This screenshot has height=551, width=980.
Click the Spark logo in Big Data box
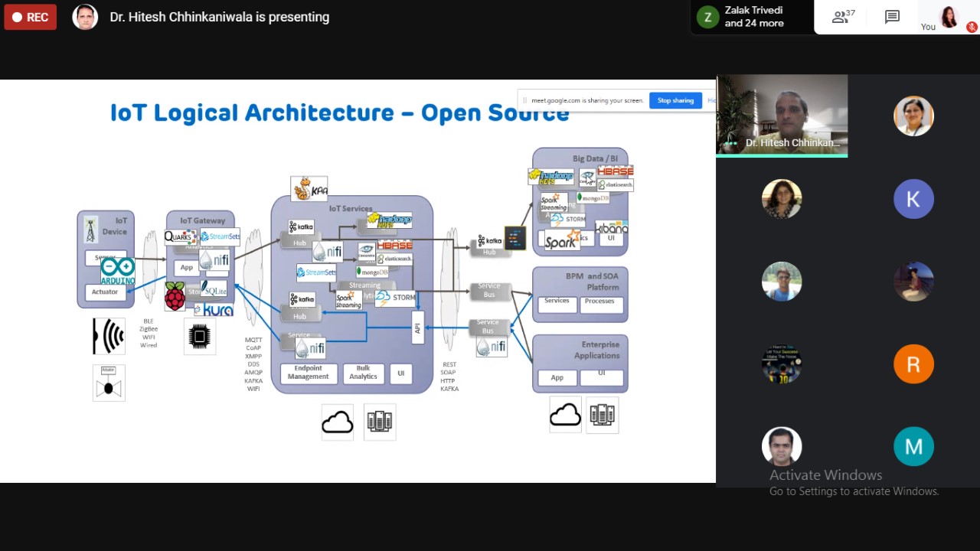tap(561, 241)
